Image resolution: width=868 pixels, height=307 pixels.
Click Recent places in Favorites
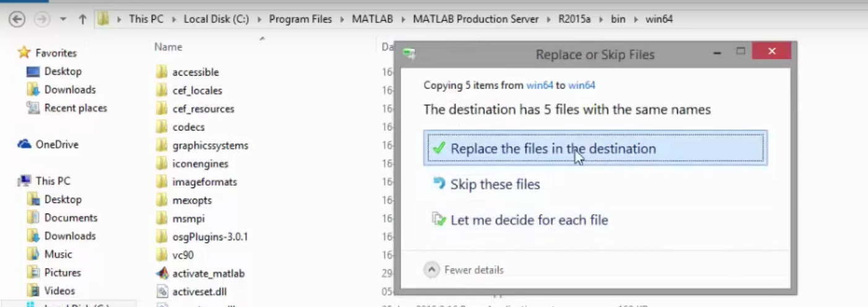pyautogui.click(x=75, y=108)
